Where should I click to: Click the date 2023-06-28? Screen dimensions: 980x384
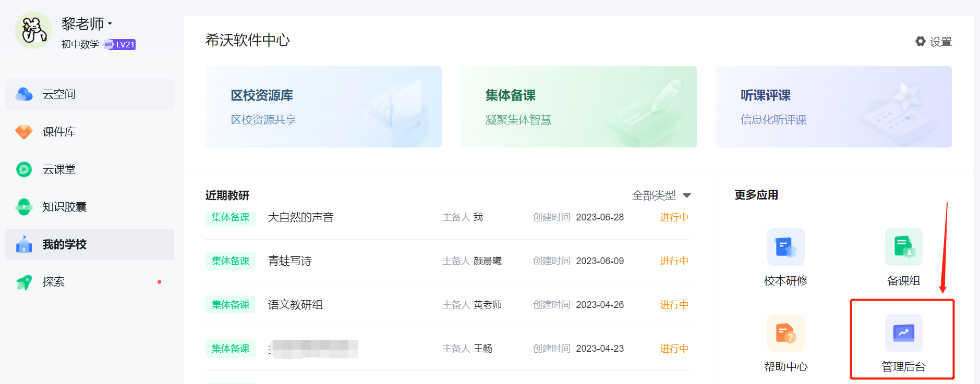tap(600, 217)
